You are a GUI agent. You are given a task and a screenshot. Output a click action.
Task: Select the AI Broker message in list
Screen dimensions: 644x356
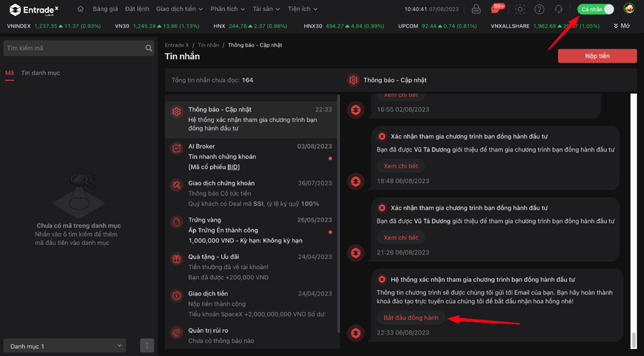click(x=252, y=156)
